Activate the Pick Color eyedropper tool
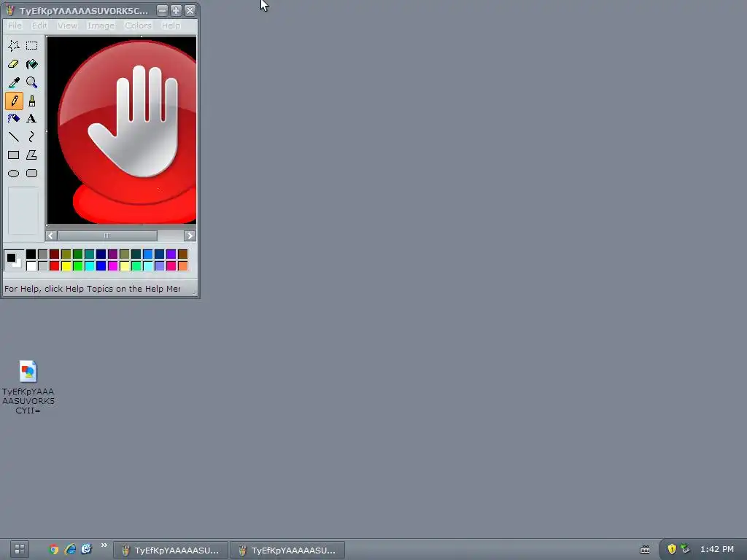 click(14, 82)
